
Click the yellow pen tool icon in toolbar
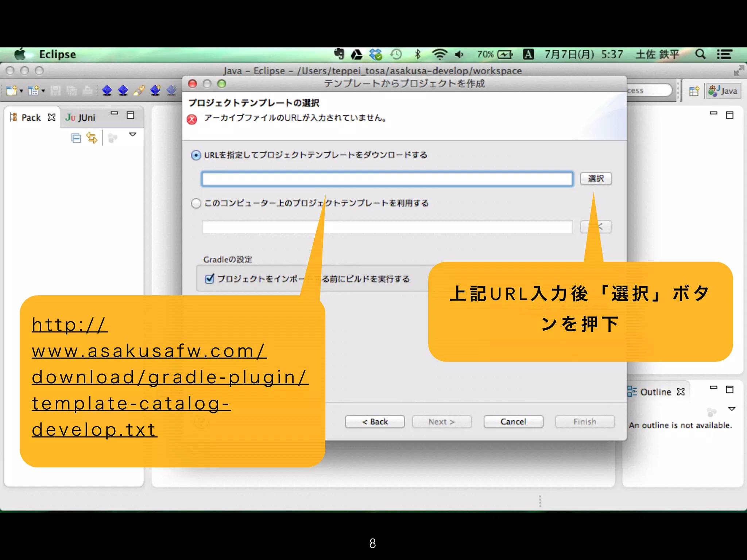click(x=139, y=90)
